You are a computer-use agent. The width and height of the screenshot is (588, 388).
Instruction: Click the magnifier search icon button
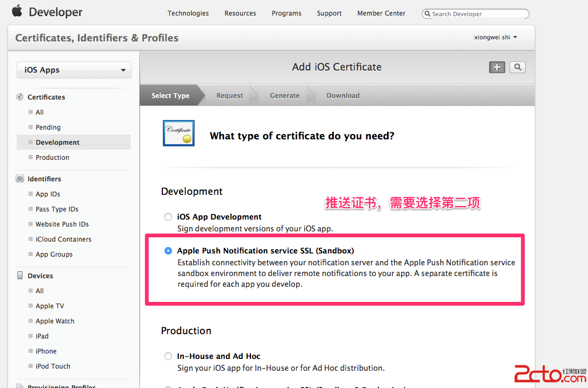(x=518, y=67)
